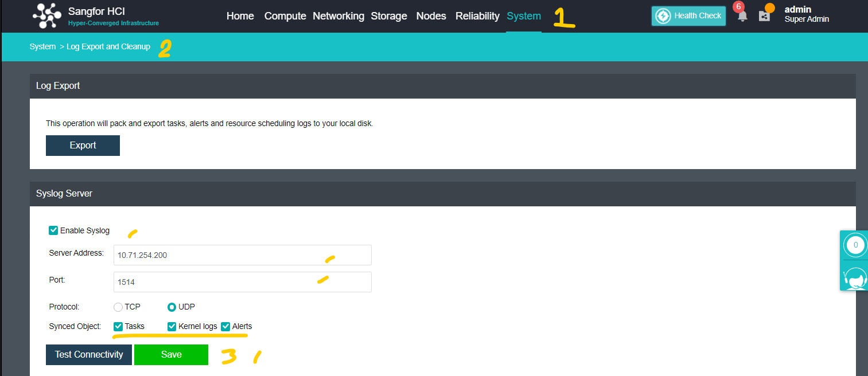Image resolution: width=868 pixels, height=376 pixels.
Task: Open the Reliability menu
Action: click(477, 16)
